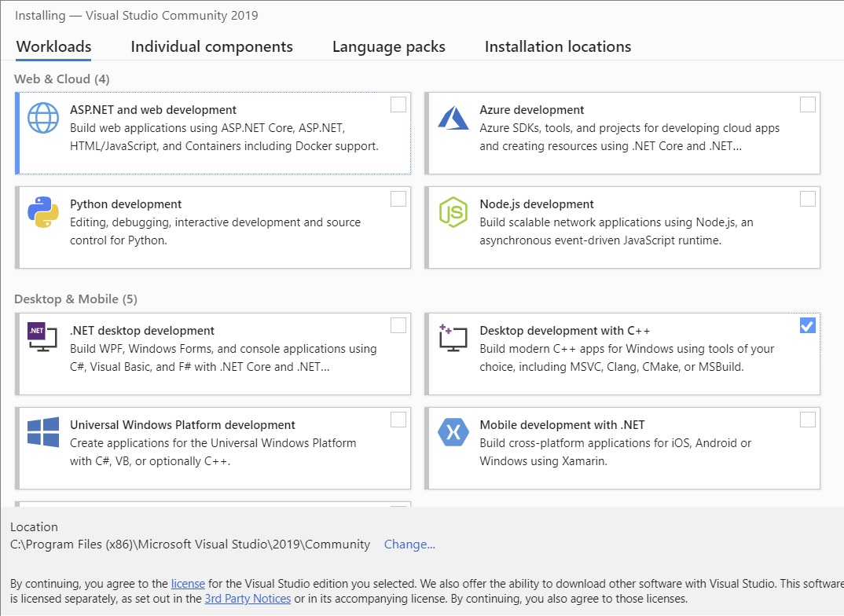The height and width of the screenshot is (616, 844).
Task: Click the Universal Windows Platform logo icon
Action: click(43, 432)
